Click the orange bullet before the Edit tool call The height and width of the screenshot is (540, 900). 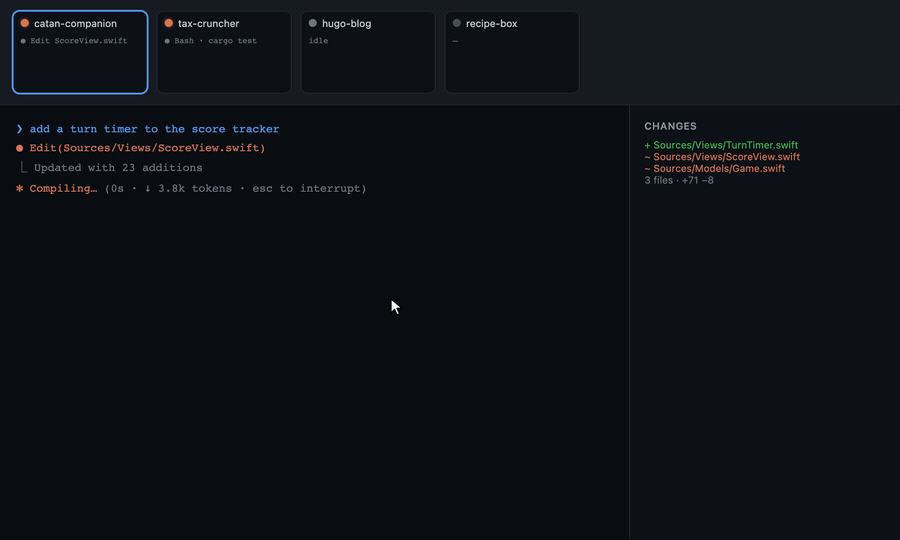click(x=20, y=148)
